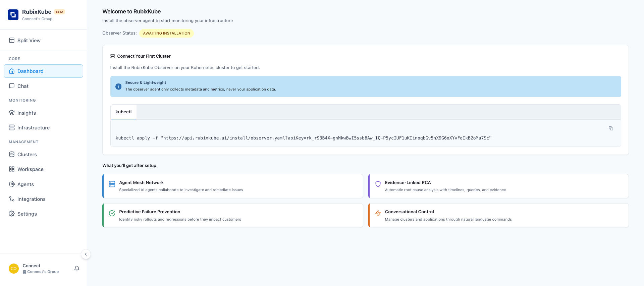Click the yellow CO user avatar

pos(14,269)
